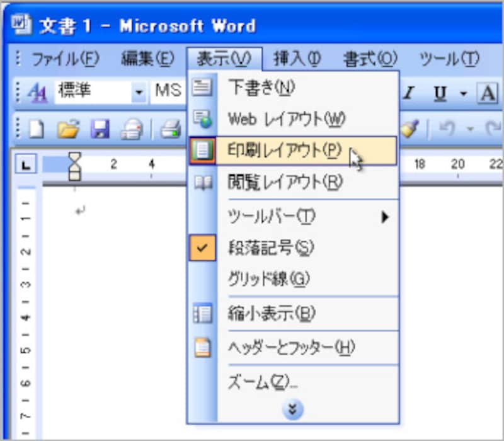Click the hourglass indent marker on ruler
The width and height of the screenshot is (504, 441).
pyautogui.click(x=74, y=166)
